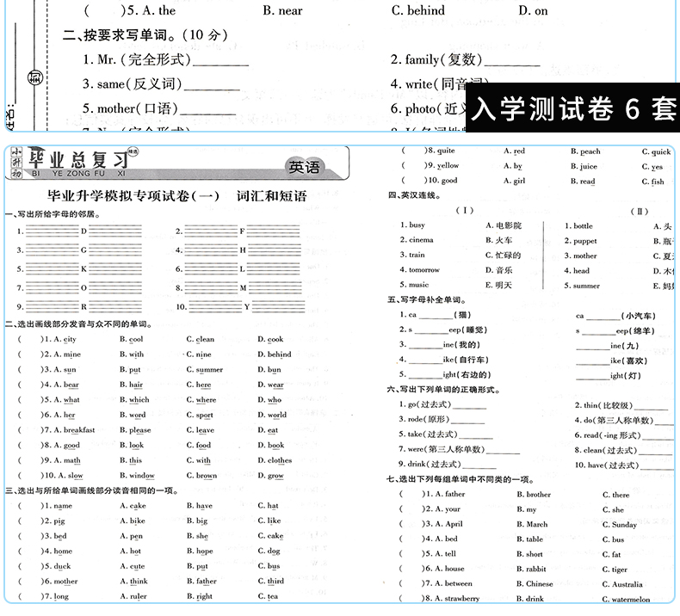Click the section heading 一、写出所给字母的邻居。

[x=53, y=214]
